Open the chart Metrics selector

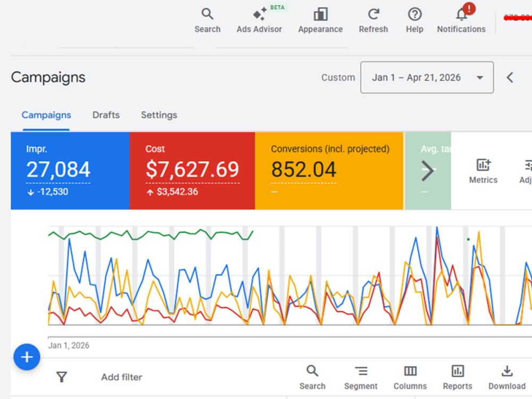(483, 171)
